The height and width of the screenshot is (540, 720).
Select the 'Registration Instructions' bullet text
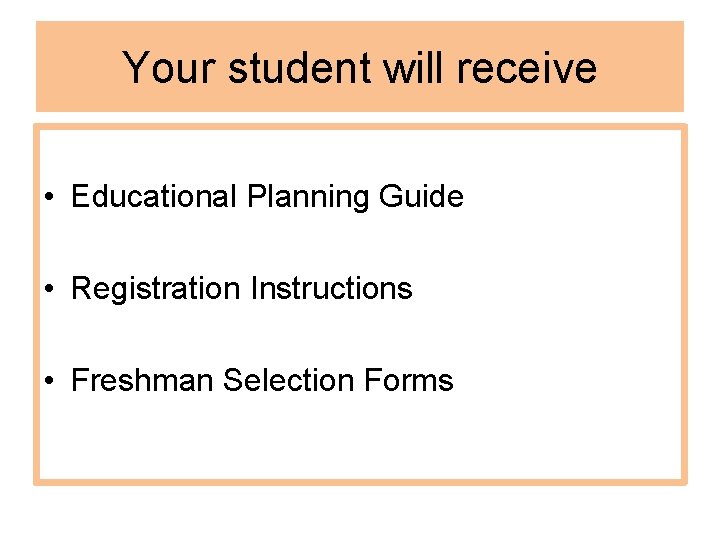pyautogui.click(x=241, y=289)
